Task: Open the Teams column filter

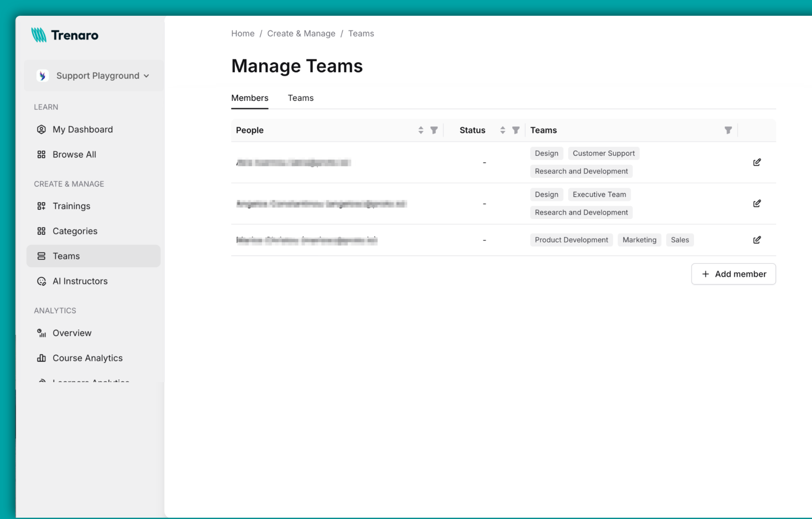Action: [728, 130]
